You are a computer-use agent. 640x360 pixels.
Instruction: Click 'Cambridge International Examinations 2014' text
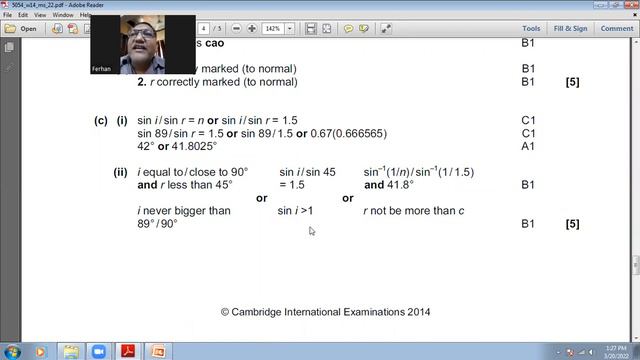(x=331, y=312)
